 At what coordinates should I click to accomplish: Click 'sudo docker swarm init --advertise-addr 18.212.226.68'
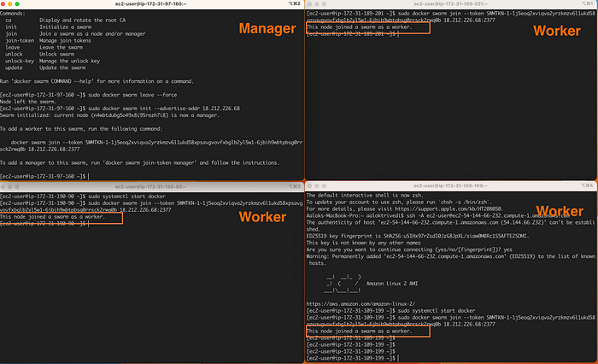pyautogui.click(x=164, y=109)
